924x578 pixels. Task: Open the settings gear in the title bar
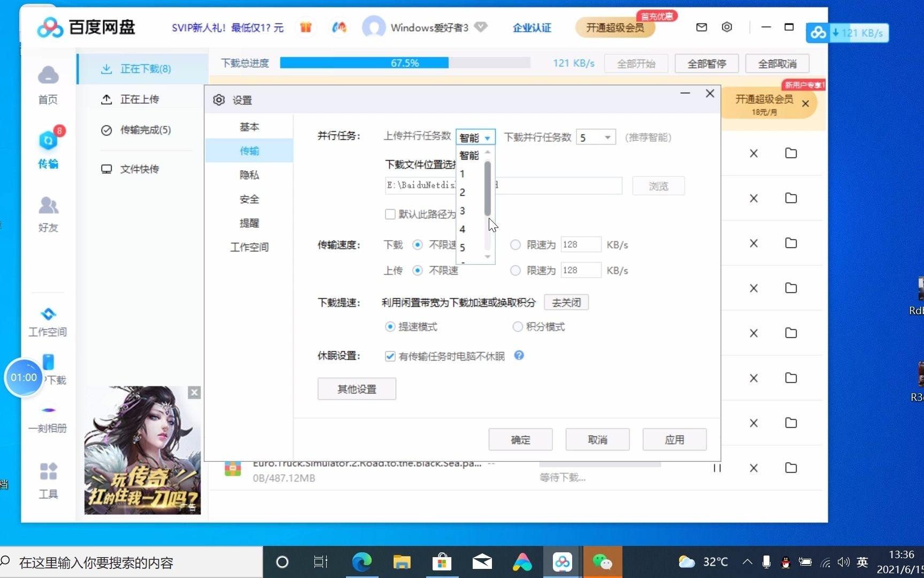727,27
